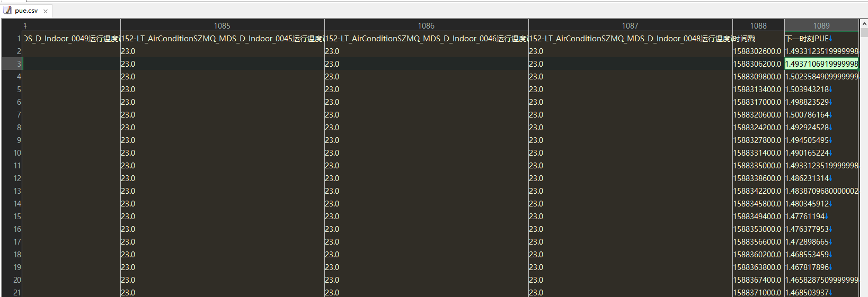The image size is (868, 297).
Task: Select timestamp cell 1588331400.0
Action: 758,153
